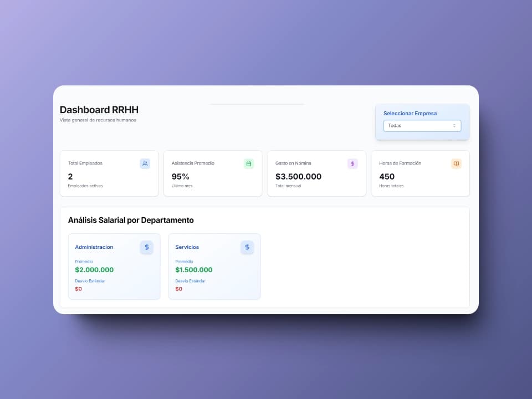Select the Administracion department card
532x399 pixels.
(114, 267)
